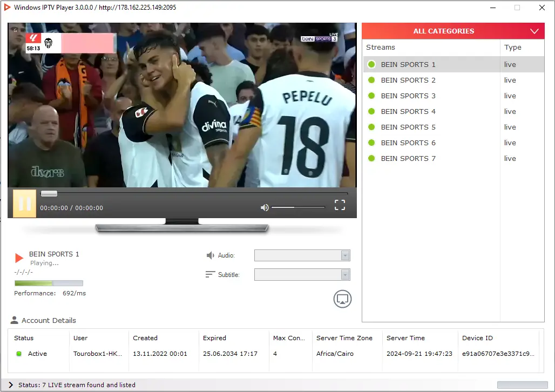Adjust the volume slider
Viewport: 555px width, 392px height.
pyautogui.click(x=298, y=207)
